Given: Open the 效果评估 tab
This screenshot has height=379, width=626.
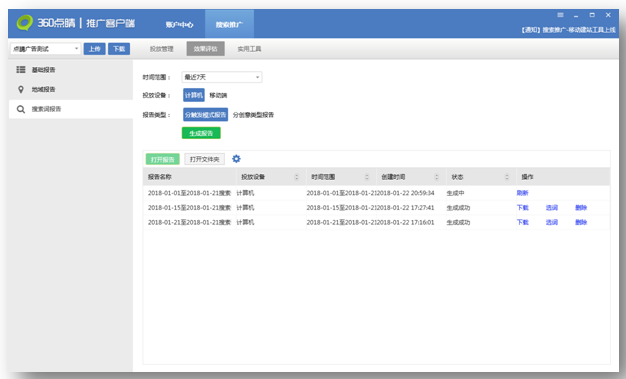Looking at the screenshot, I should tap(206, 49).
